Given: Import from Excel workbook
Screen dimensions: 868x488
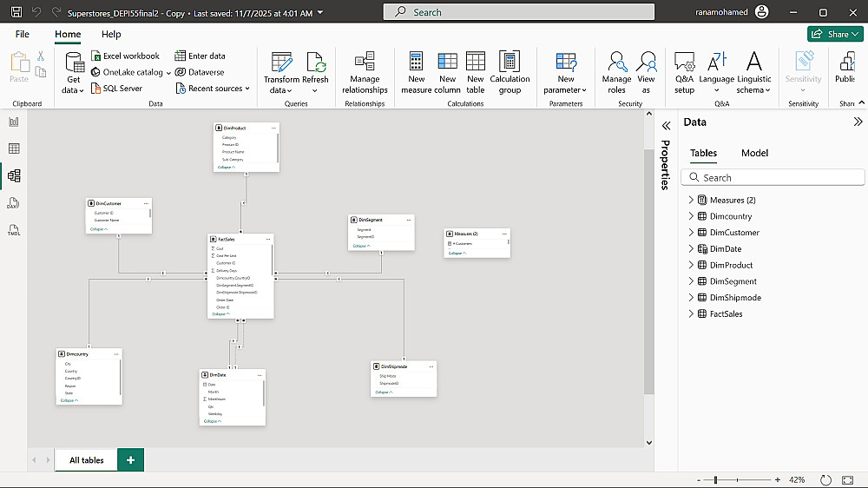Looking at the screenshot, I should (x=125, y=56).
